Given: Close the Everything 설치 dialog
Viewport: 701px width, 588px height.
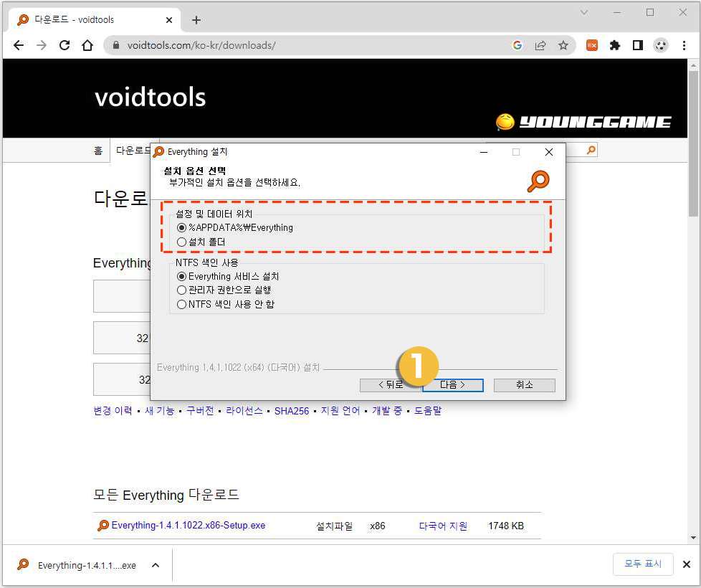Looking at the screenshot, I should pyautogui.click(x=549, y=152).
